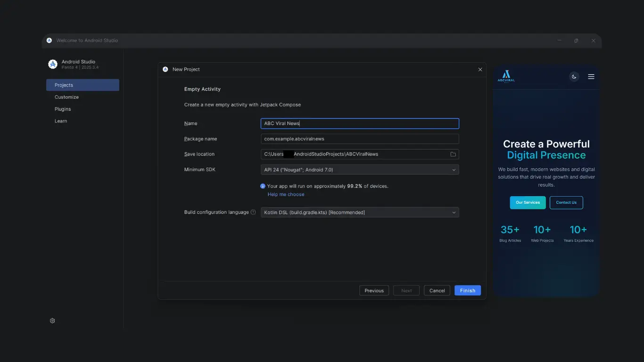Click into the Package name field
644x362 pixels.
pyautogui.click(x=360, y=139)
